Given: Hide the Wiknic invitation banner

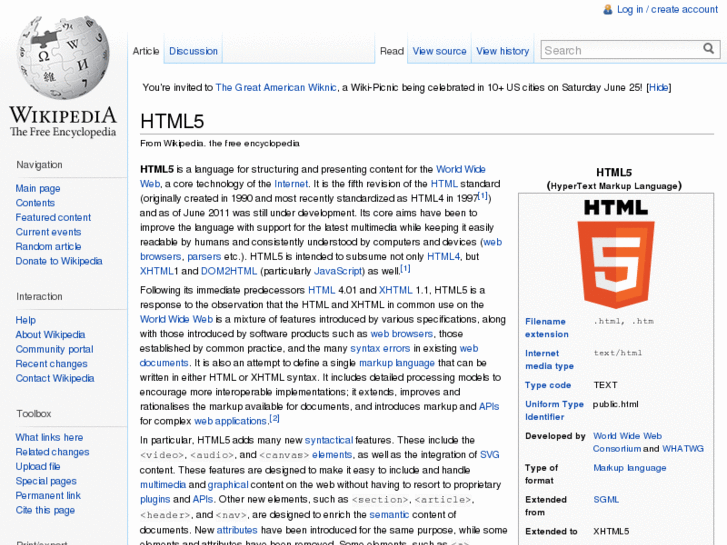Looking at the screenshot, I should click(x=659, y=87).
